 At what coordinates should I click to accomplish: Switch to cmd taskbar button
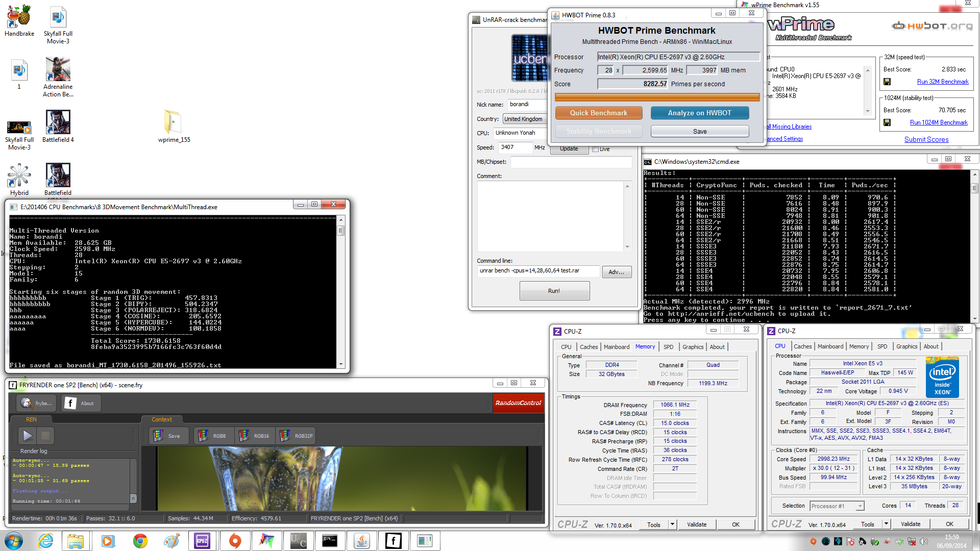[330, 541]
